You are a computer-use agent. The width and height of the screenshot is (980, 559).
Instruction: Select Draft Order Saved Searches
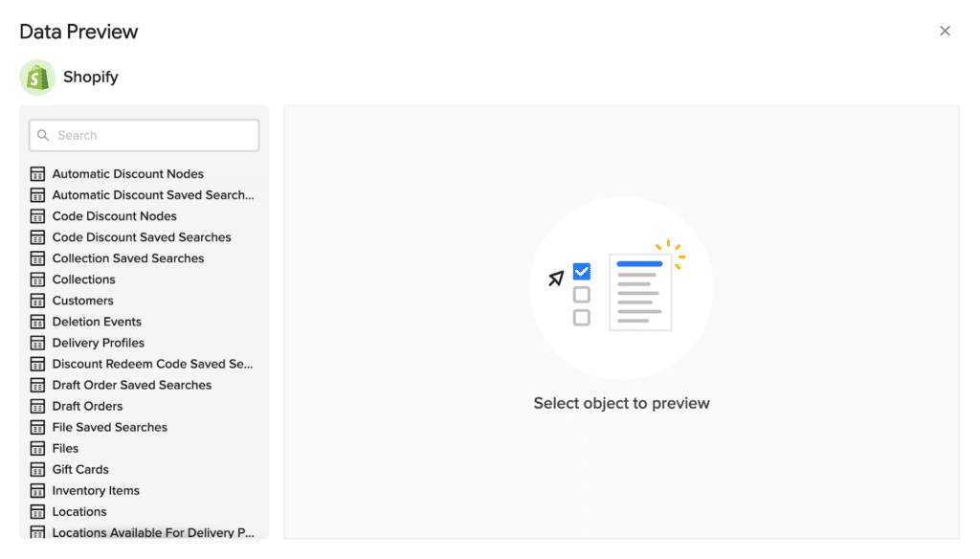(132, 385)
